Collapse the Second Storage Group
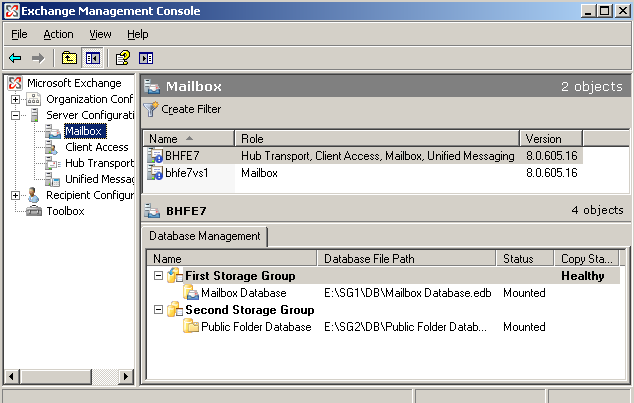The height and width of the screenshot is (403, 634). (158, 310)
